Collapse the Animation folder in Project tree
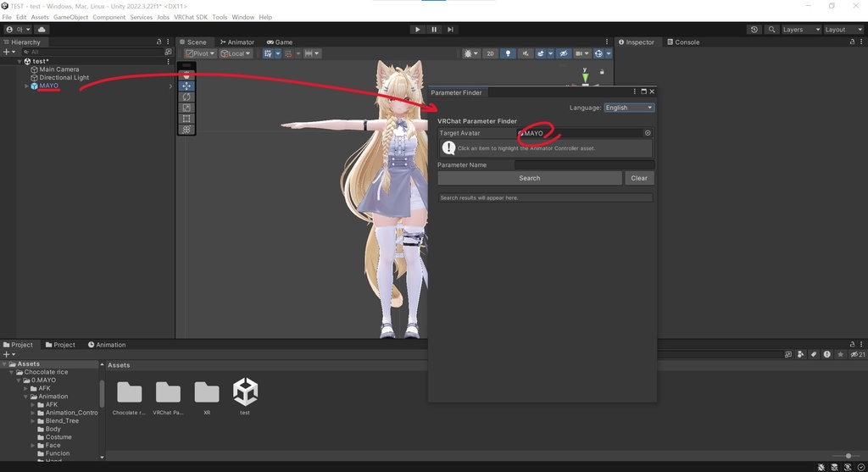The image size is (868, 472). 25,397
